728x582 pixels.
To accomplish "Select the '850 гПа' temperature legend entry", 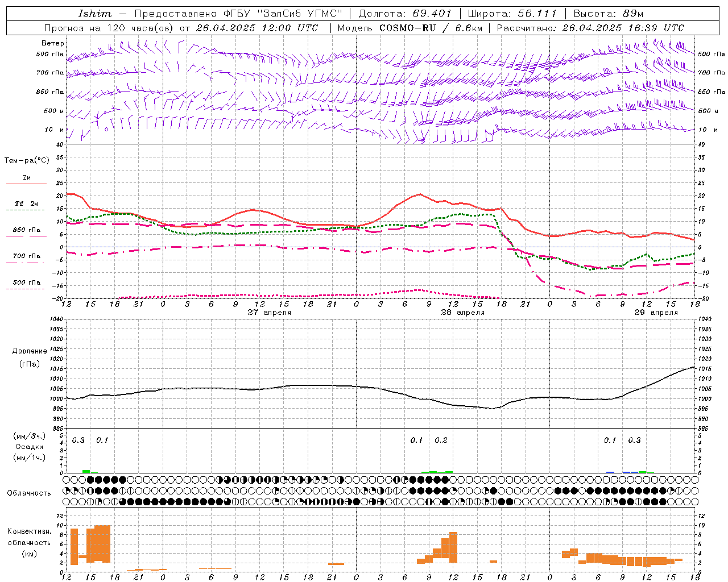I will click(x=27, y=230).
